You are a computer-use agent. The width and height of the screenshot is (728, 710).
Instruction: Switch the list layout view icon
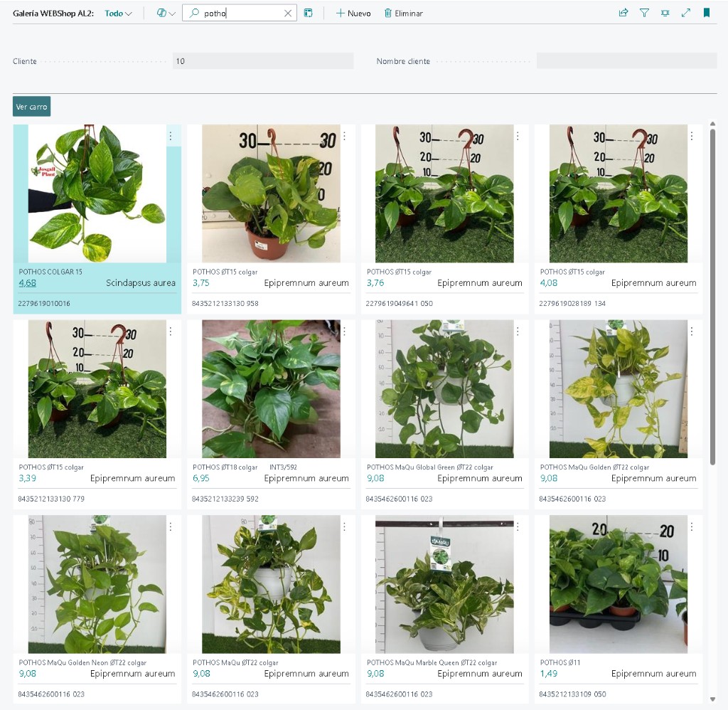click(x=309, y=13)
